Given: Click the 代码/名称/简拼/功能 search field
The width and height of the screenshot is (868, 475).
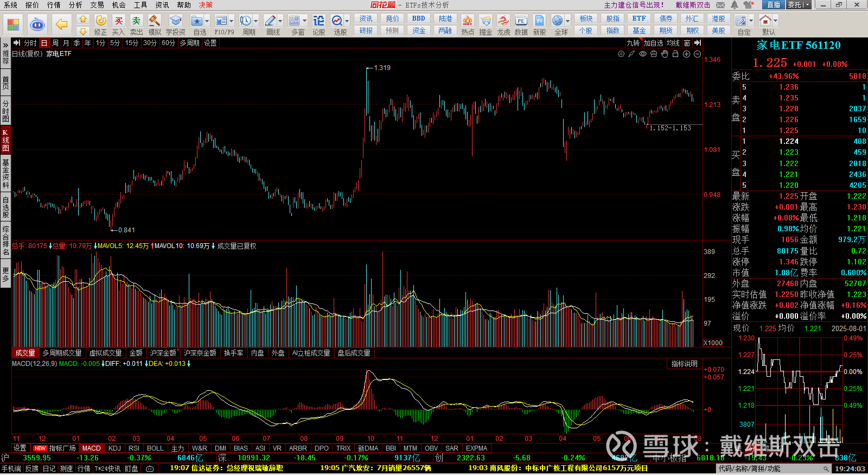Looking at the screenshot, I should 774,469.
